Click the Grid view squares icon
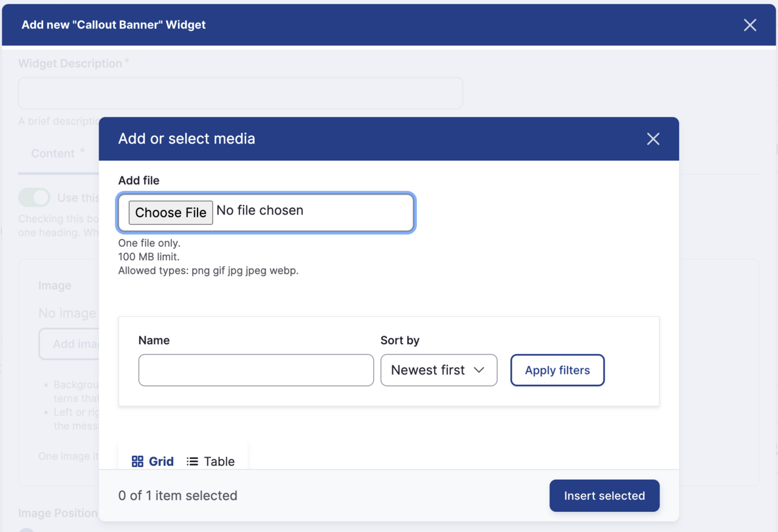Image resolution: width=778 pixels, height=532 pixels. tap(137, 461)
